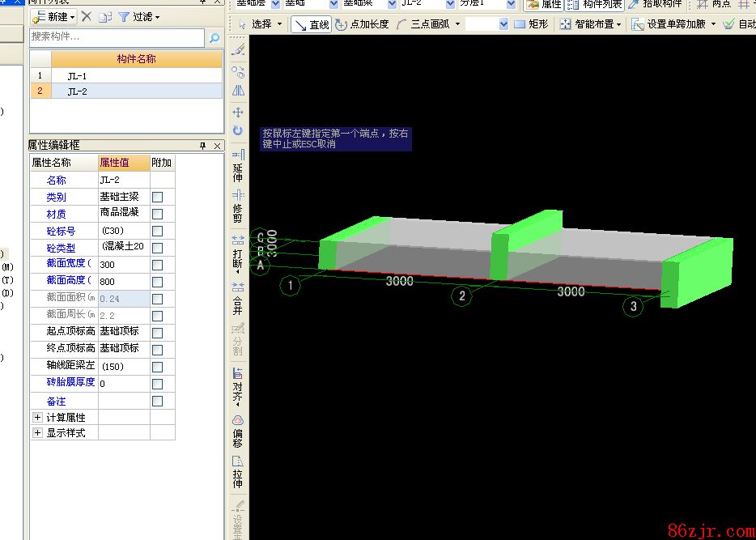Toggle the 附加 checkbox for 类别 row

158,197
